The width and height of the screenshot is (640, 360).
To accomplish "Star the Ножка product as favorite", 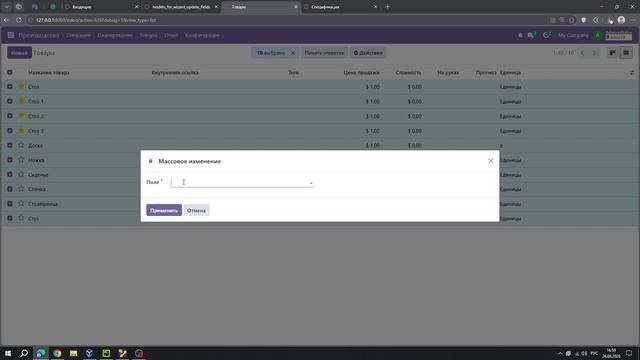I will click(x=21, y=160).
